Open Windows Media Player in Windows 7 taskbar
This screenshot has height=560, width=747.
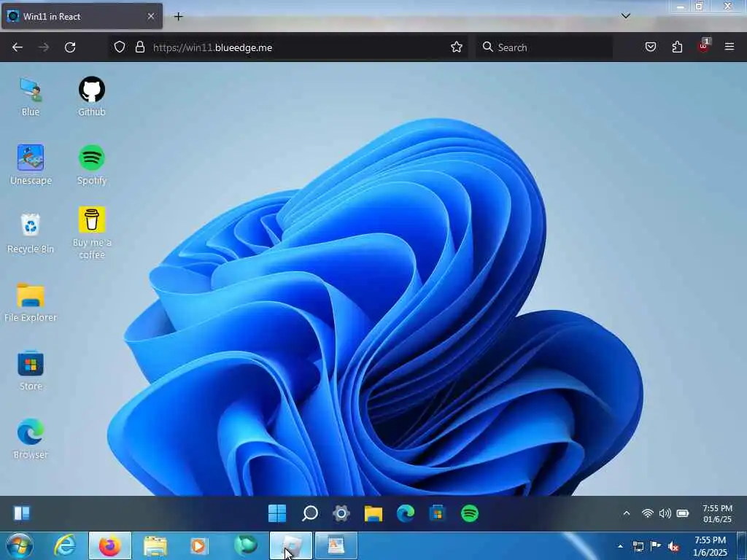[199, 545]
